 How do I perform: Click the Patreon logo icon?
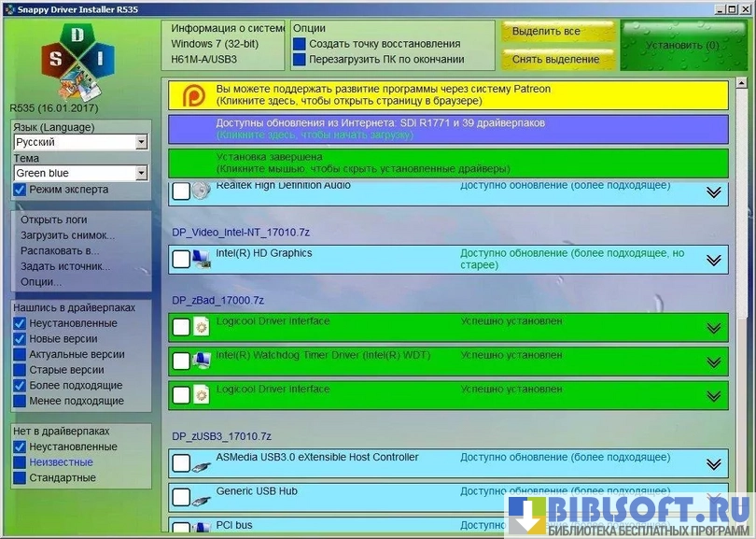pyautogui.click(x=194, y=95)
